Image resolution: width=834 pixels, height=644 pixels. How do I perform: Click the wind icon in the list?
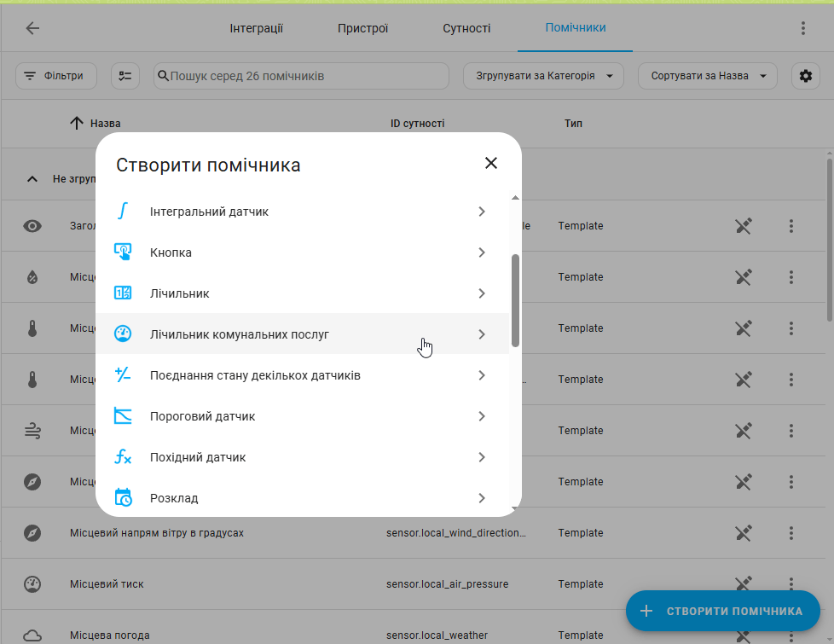(x=32, y=431)
